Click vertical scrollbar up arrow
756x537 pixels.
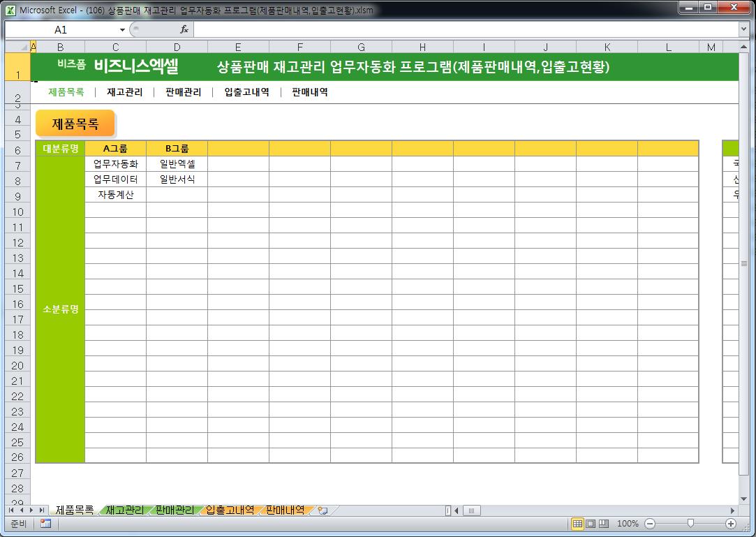(743, 47)
